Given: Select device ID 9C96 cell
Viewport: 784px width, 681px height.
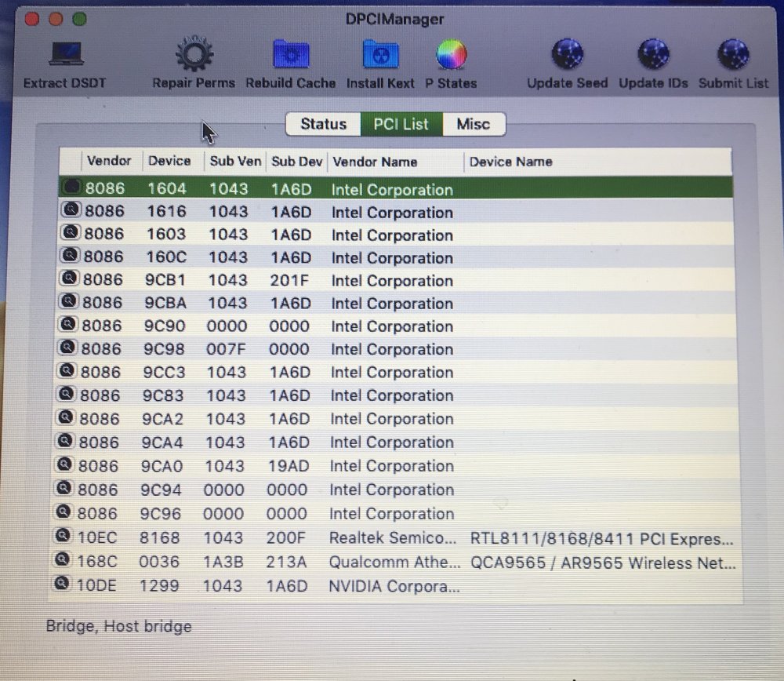Looking at the screenshot, I should pyautogui.click(x=160, y=513).
